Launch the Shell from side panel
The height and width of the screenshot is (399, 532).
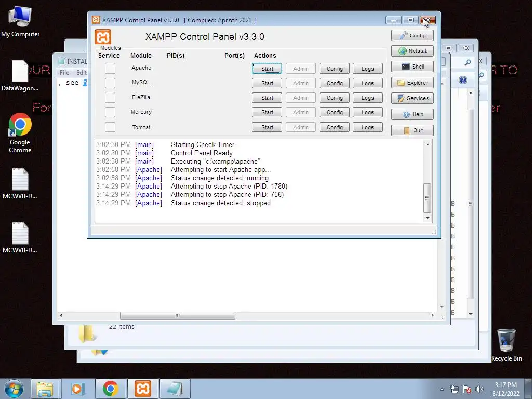412,66
